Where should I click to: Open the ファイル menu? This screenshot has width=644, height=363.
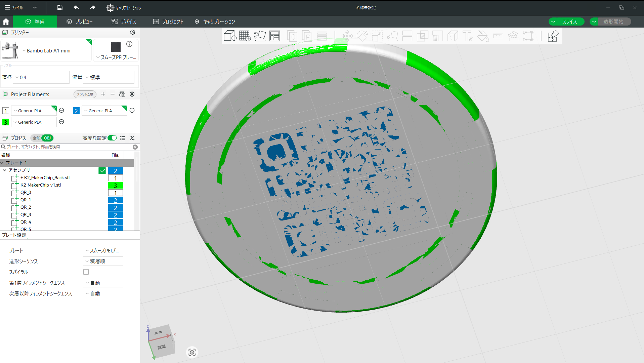[14, 7]
